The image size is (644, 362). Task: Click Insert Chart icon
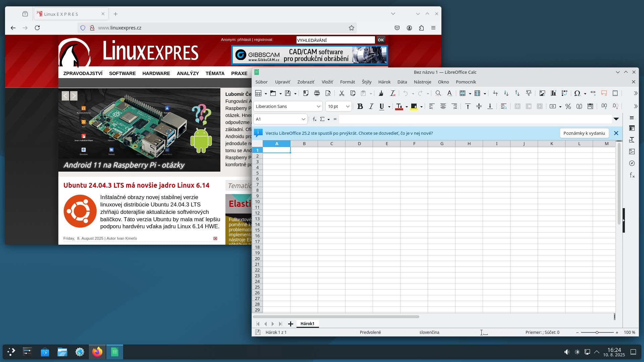(x=553, y=94)
